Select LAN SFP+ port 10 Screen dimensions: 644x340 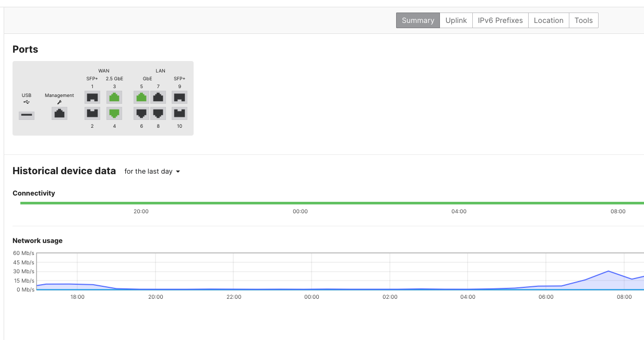[x=180, y=113]
